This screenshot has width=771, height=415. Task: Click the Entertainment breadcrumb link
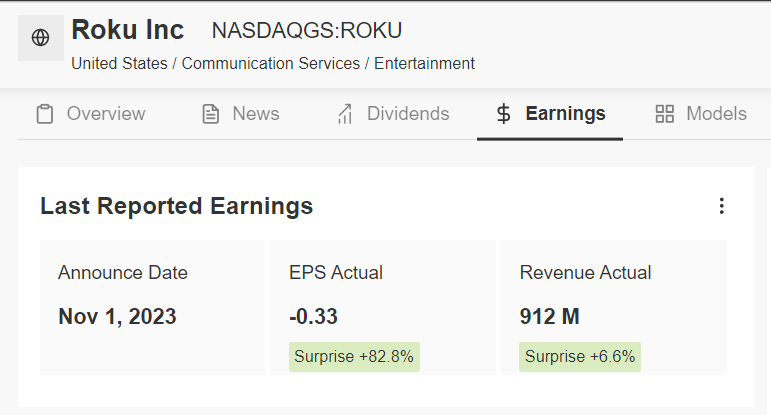(424, 63)
